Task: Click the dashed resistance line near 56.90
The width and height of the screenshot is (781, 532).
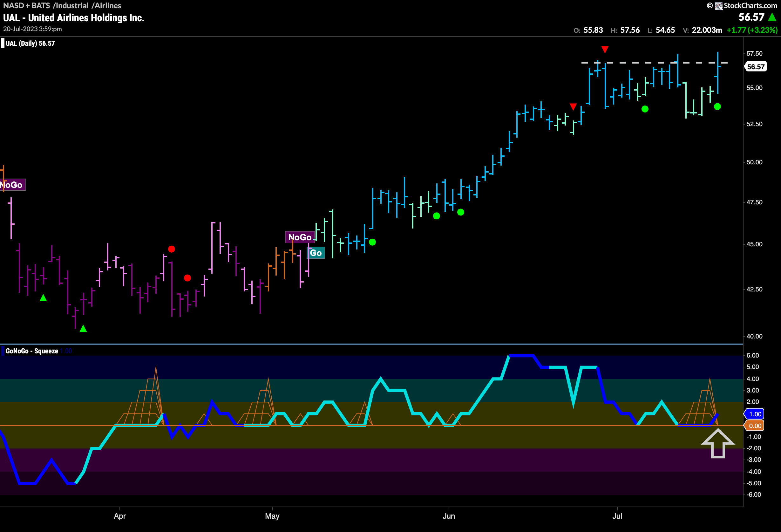Action: [x=655, y=63]
